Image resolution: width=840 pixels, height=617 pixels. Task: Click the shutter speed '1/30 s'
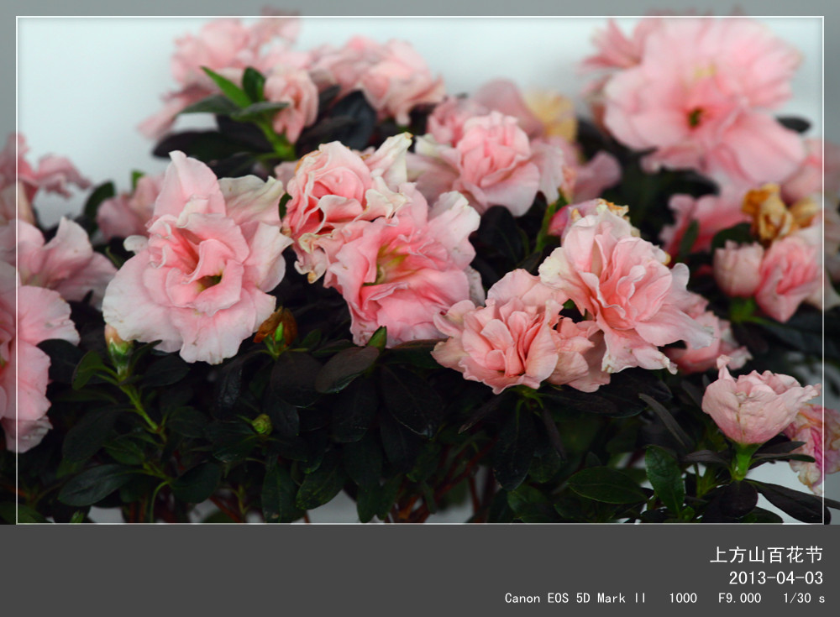point(804,599)
